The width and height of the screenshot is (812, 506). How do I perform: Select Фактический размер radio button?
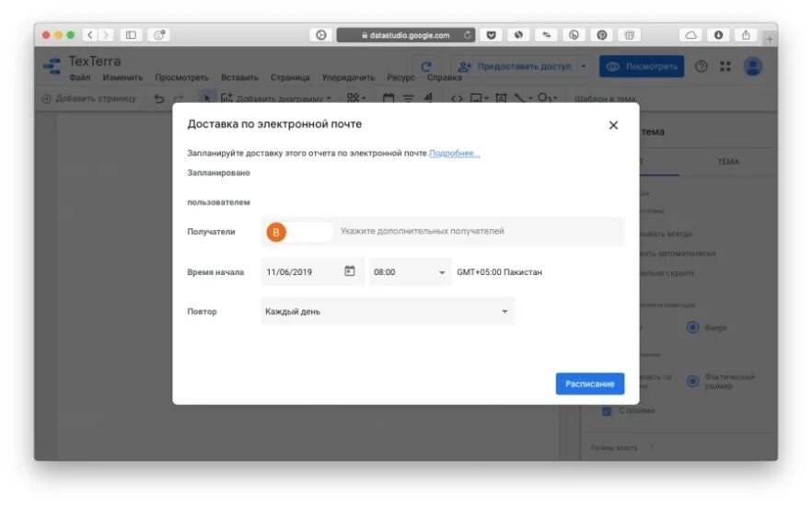692,381
